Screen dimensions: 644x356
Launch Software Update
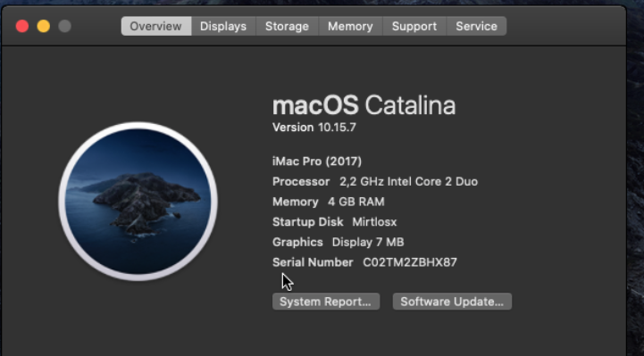(x=452, y=302)
